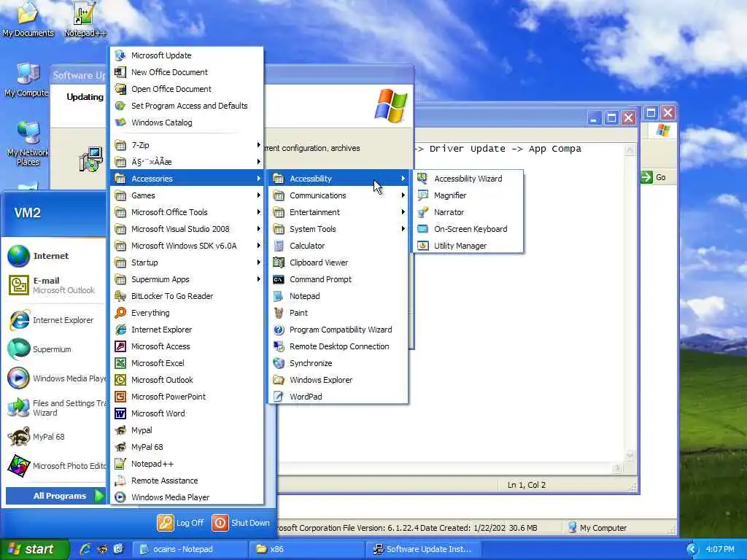
Task: Open Internet from pinned Start menu
Action: click(53, 256)
